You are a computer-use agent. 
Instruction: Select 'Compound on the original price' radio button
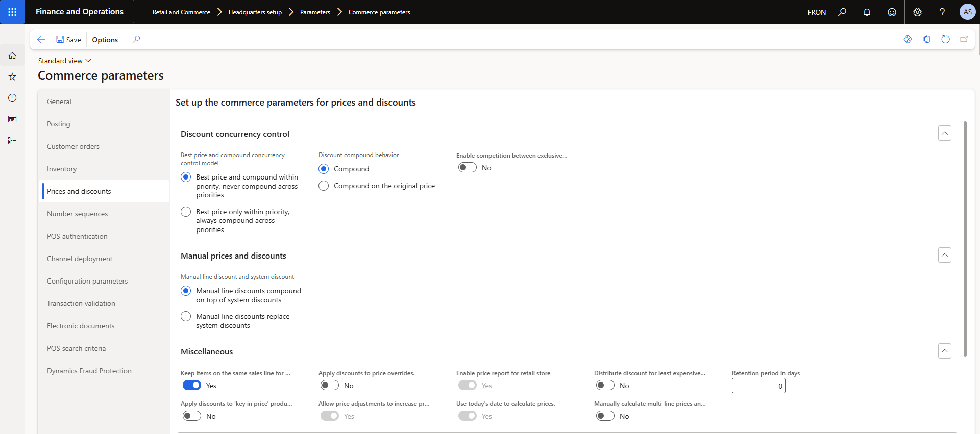324,186
